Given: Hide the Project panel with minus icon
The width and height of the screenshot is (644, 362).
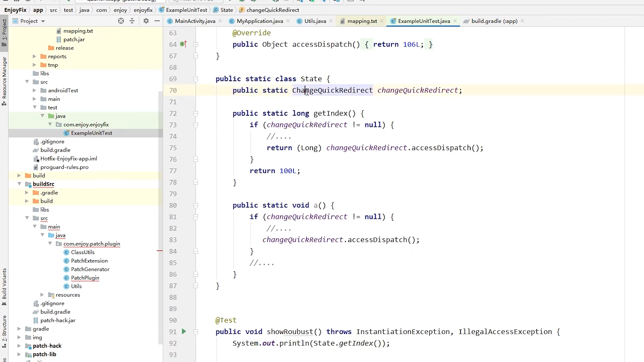Looking at the screenshot, I should (x=157, y=21).
